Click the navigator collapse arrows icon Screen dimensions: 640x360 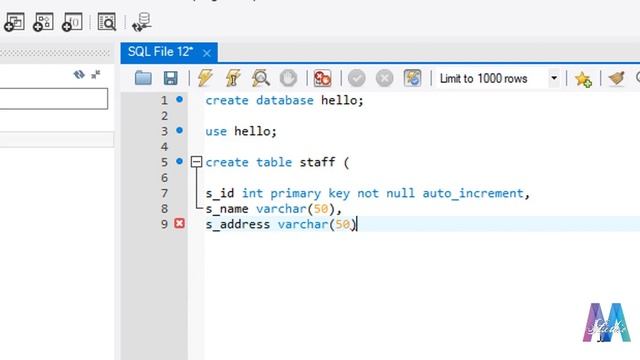pyautogui.click(x=96, y=74)
